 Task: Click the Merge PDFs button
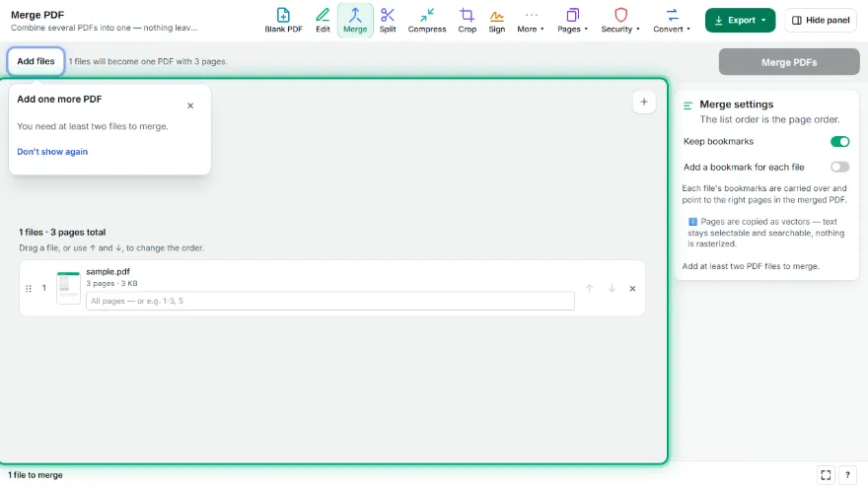pos(789,62)
